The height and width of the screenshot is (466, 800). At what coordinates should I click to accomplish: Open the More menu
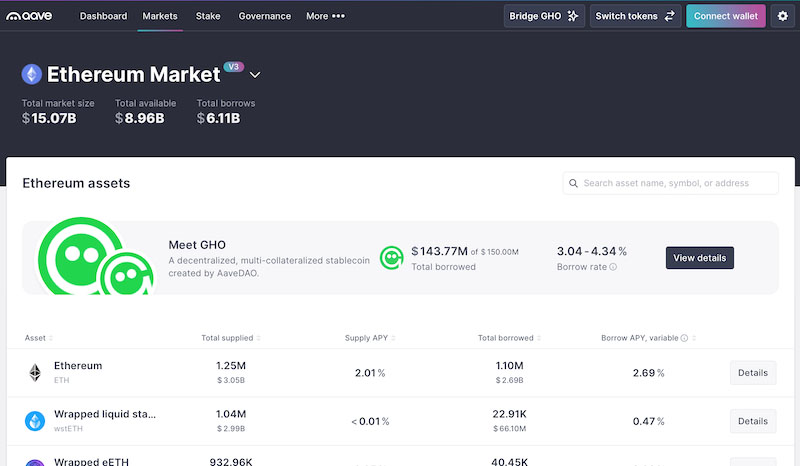pyautogui.click(x=326, y=16)
